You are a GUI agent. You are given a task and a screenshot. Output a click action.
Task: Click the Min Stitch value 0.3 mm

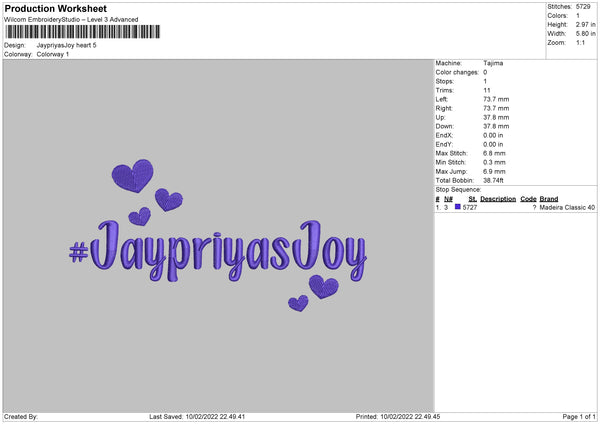pos(494,162)
